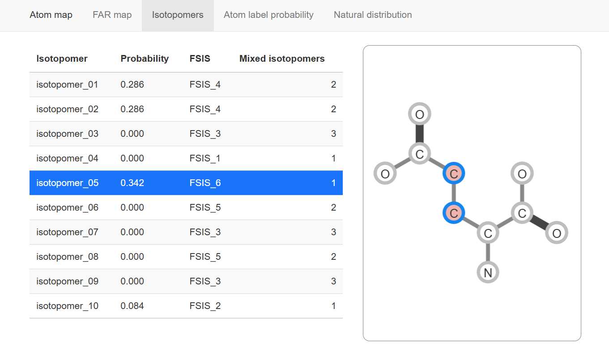Click the highlighted isotopomer_05 row
609x364 pixels.
pos(186,183)
